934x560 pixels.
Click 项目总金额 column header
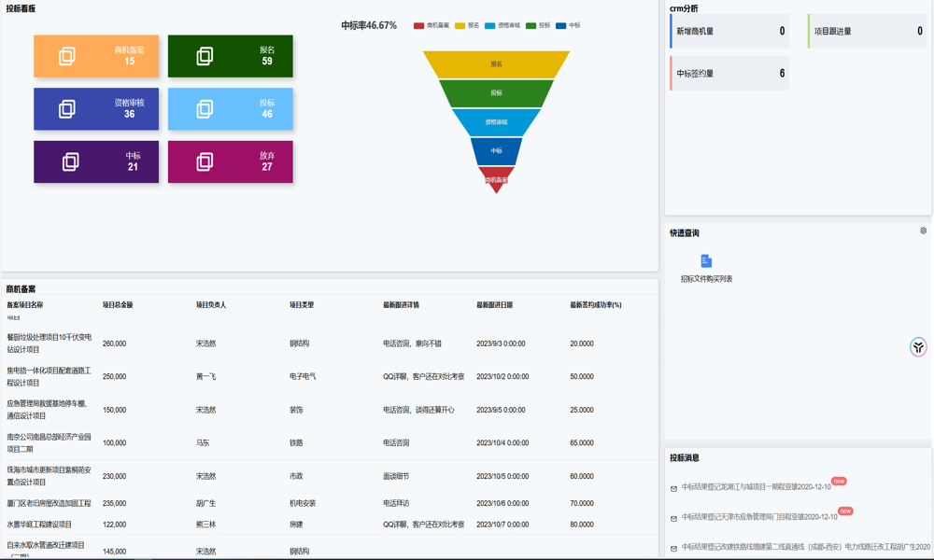[x=118, y=305]
